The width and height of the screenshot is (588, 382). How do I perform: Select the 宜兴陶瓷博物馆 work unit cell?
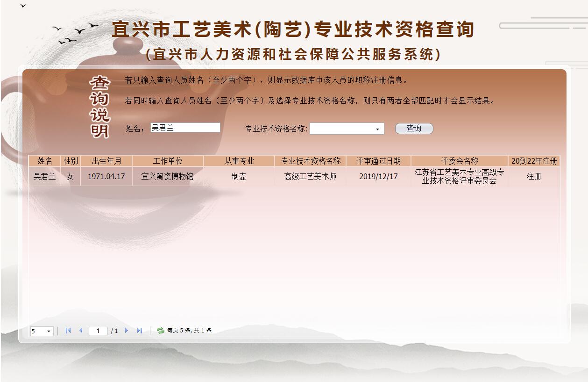click(x=168, y=176)
